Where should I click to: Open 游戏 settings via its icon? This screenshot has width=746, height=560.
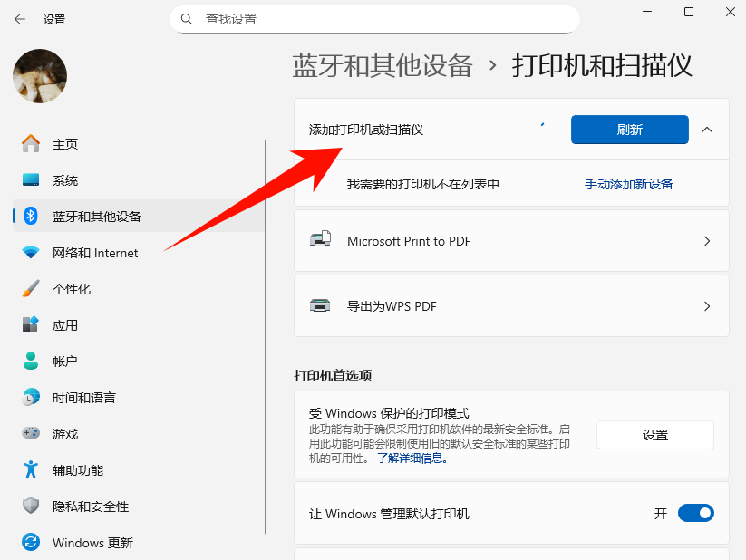(x=29, y=433)
